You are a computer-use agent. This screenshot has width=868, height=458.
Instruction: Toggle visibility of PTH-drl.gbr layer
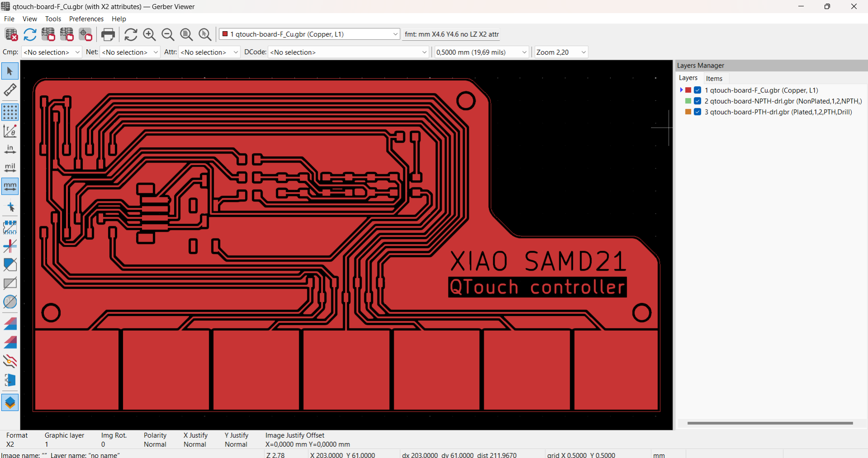[698, 112]
